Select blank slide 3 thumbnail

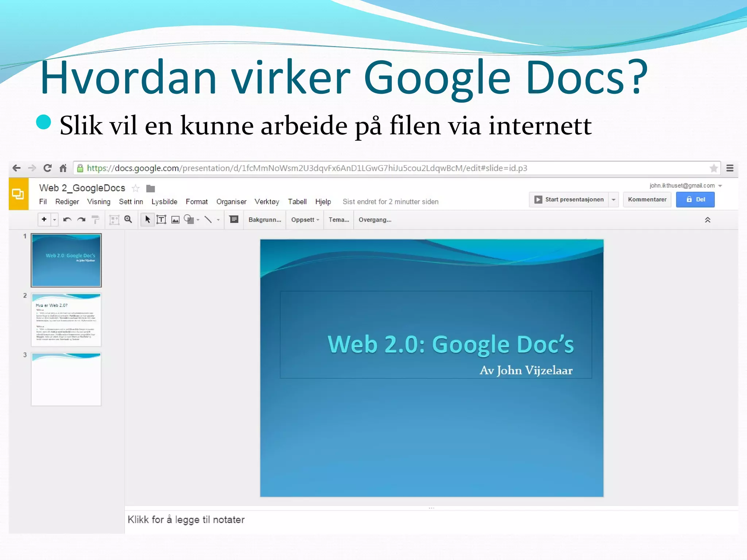point(66,379)
